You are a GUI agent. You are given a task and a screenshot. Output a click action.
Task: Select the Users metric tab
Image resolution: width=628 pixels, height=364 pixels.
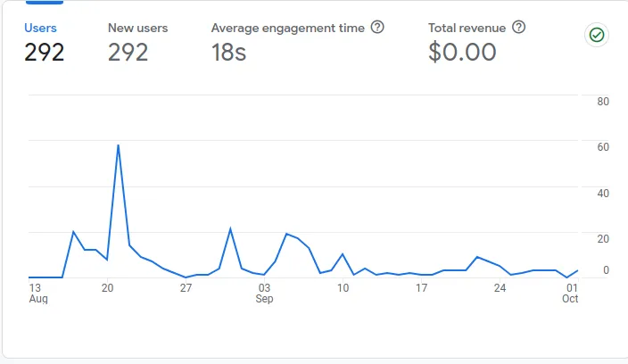[x=40, y=28]
